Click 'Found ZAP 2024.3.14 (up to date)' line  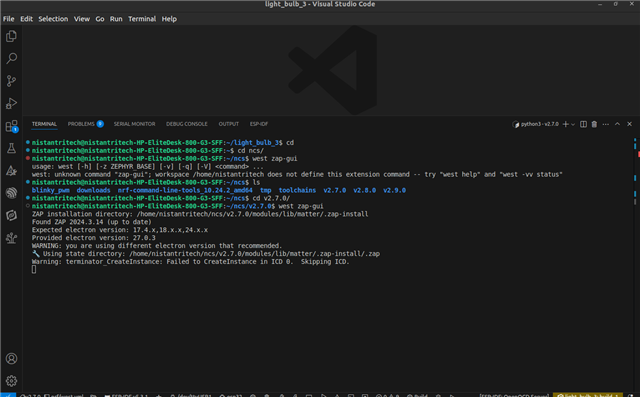[92, 222]
